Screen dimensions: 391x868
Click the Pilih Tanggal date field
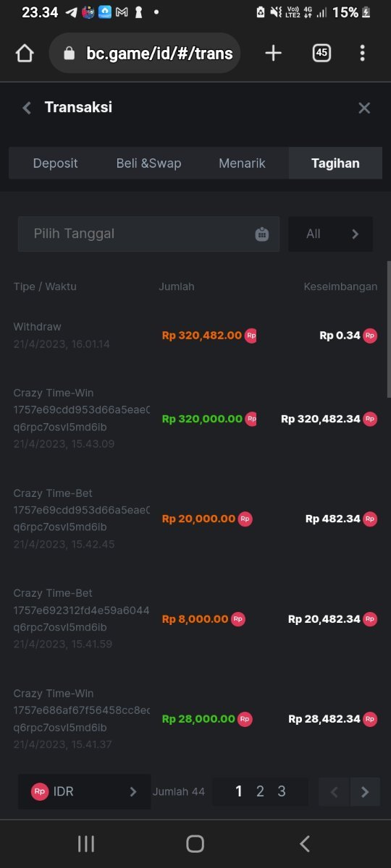click(x=148, y=234)
